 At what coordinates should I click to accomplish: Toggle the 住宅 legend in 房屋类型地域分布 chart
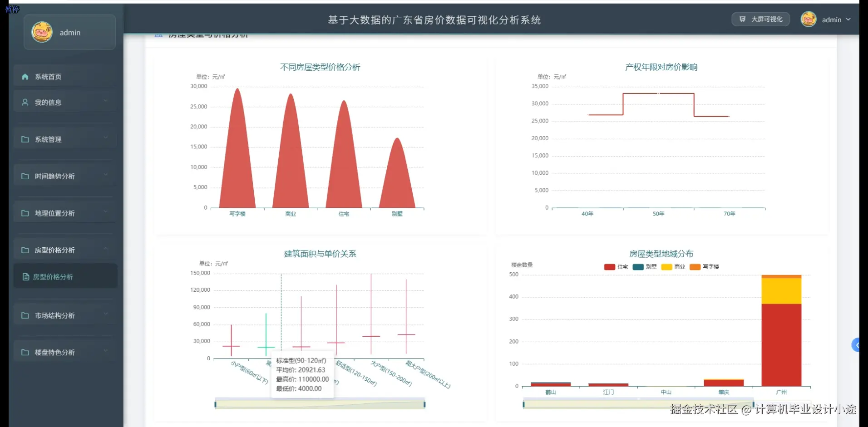pyautogui.click(x=615, y=267)
